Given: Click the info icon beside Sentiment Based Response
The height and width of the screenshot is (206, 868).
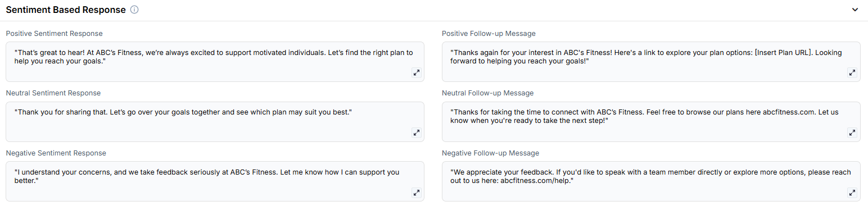Looking at the screenshot, I should coord(134,10).
